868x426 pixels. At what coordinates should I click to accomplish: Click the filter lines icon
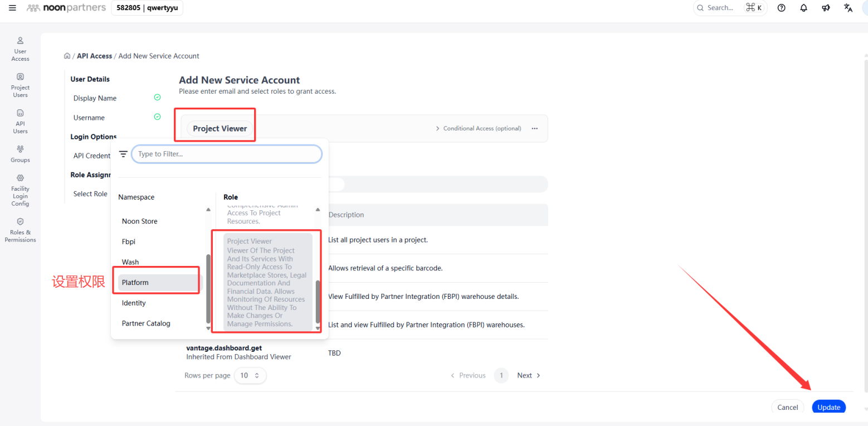coord(123,154)
